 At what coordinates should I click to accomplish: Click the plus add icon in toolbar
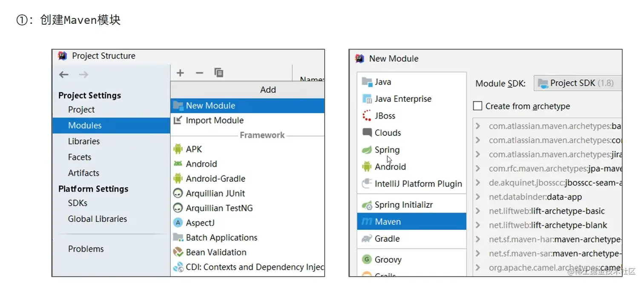point(180,73)
